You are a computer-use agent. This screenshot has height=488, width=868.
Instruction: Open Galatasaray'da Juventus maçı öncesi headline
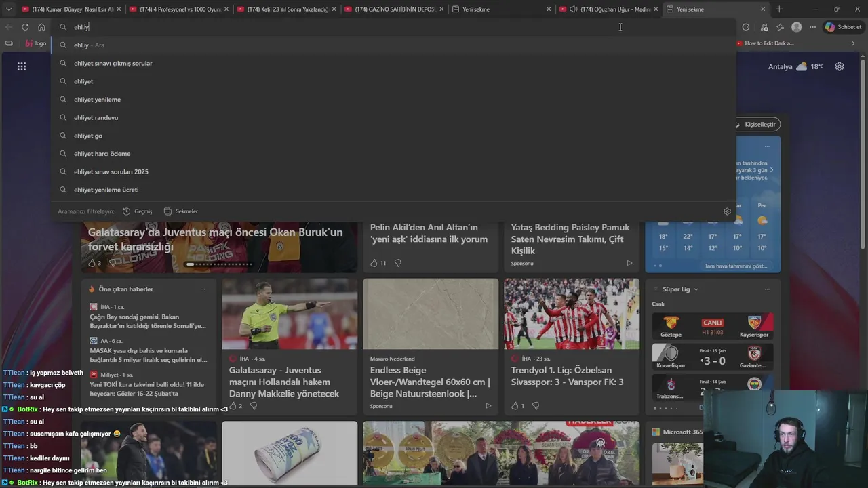(x=216, y=239)
